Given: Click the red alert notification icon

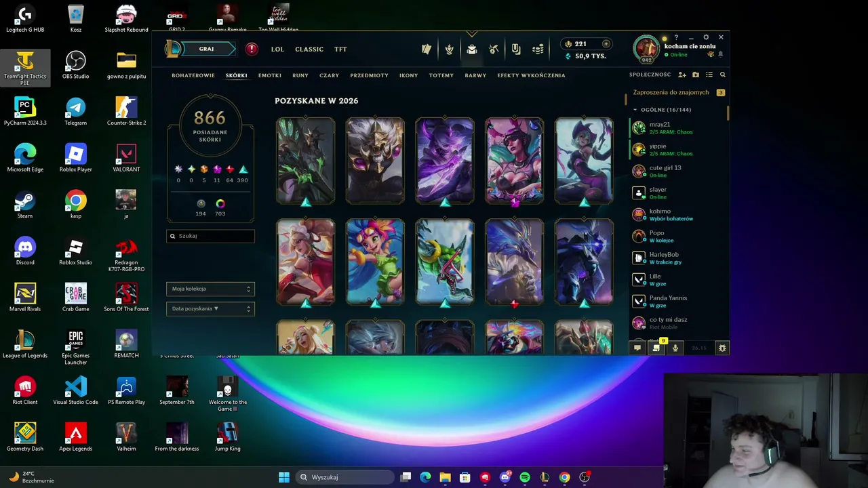Looking at the screenshot, I should tap(252, 49).
